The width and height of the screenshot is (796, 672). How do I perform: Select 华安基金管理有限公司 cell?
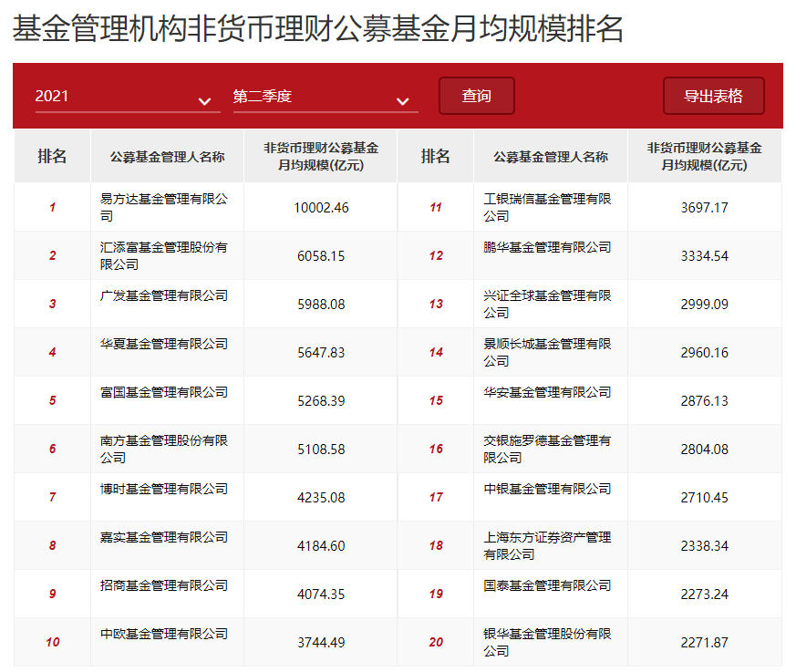[551, 400]
